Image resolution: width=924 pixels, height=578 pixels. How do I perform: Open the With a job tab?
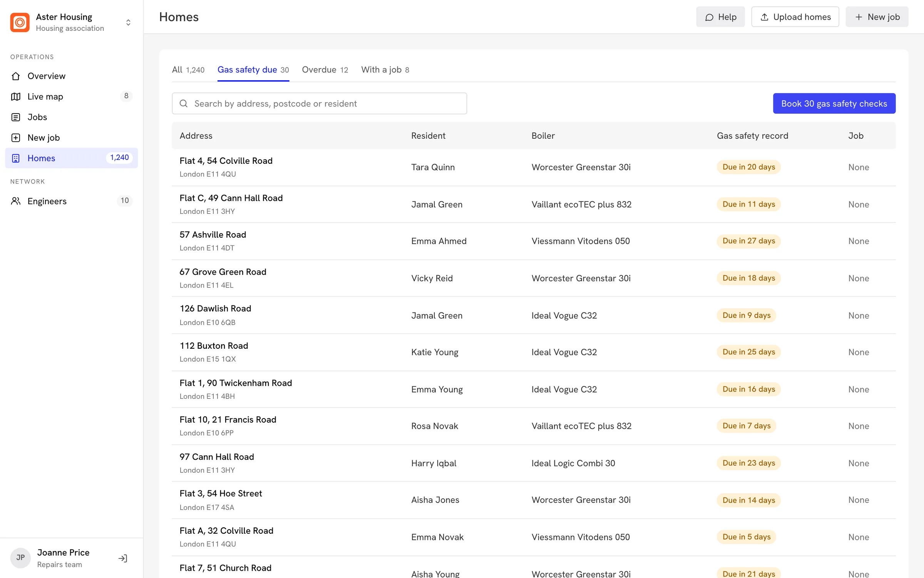385,70
